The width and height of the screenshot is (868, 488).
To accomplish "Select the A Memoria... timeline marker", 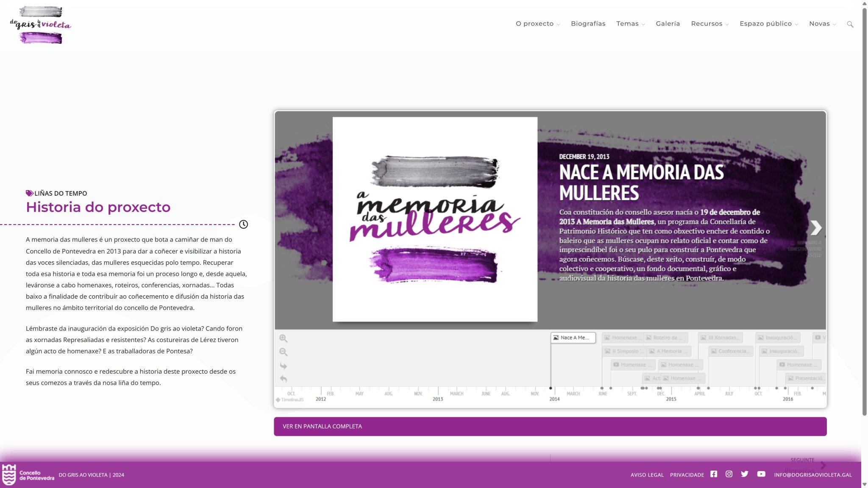I will tap(669, 351).
